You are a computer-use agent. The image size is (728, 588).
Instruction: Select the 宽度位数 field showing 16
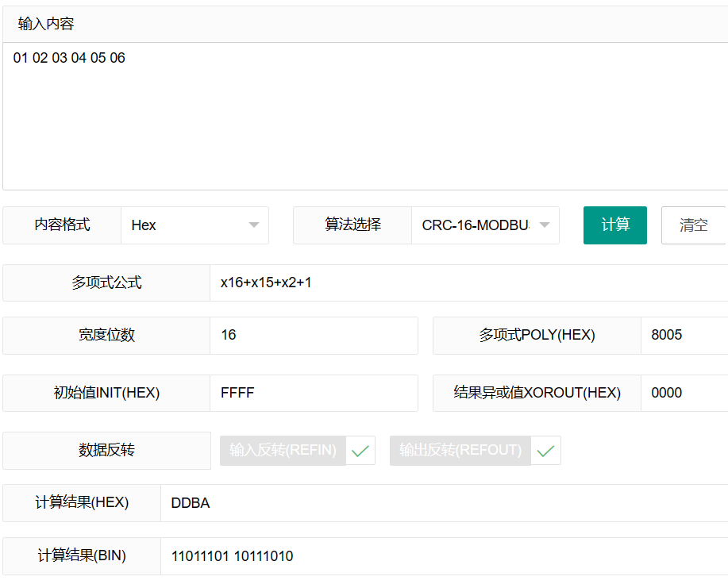click(x=314, y=335)
